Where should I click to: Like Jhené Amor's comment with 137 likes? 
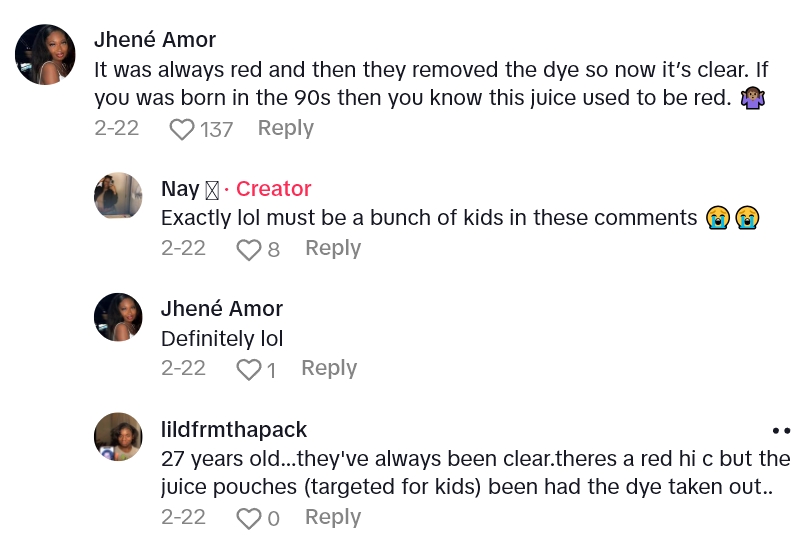182,129
